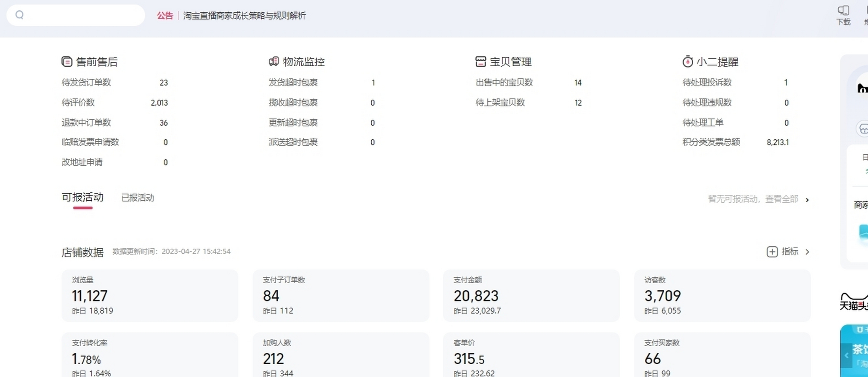Open 更新超时包裹 row
868x377 pixels.
point(321,123)
